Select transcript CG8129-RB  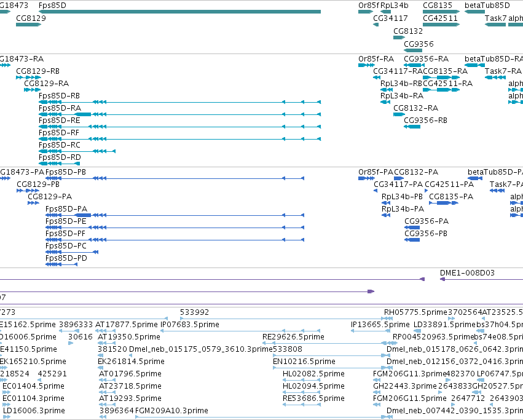37,71
